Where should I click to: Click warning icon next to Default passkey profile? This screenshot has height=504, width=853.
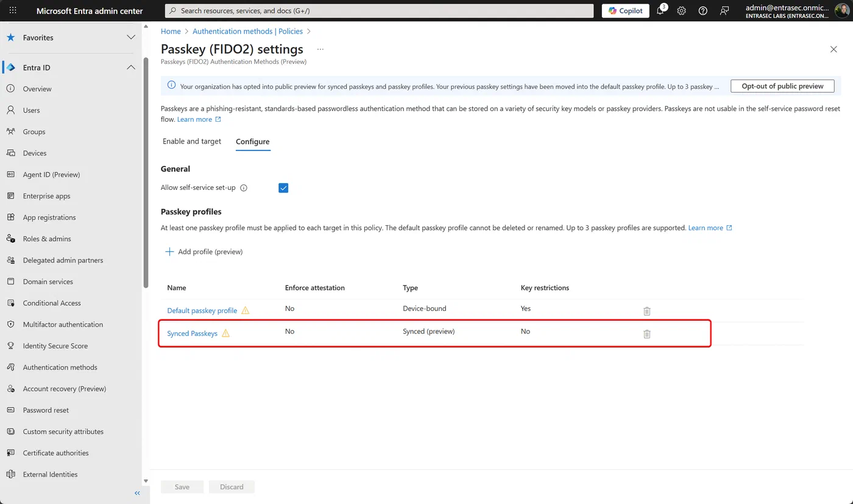click(x=246, y=310)
